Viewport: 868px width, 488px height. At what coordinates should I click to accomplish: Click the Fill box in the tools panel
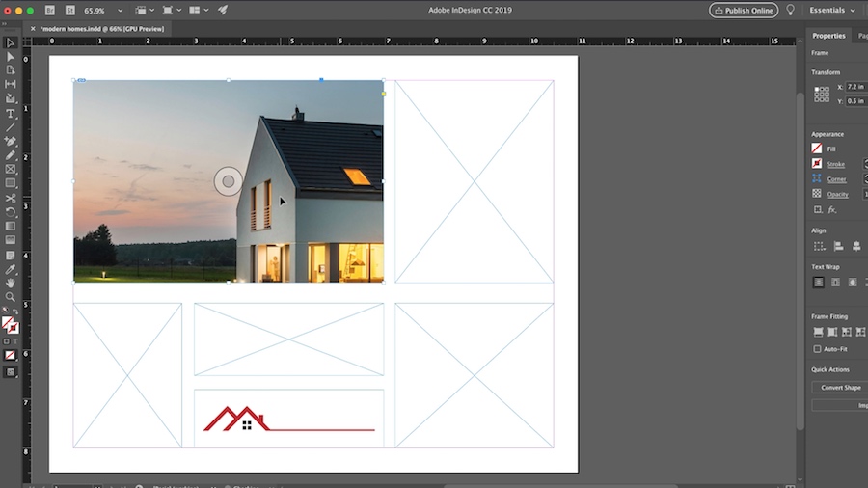coord(7,323)
